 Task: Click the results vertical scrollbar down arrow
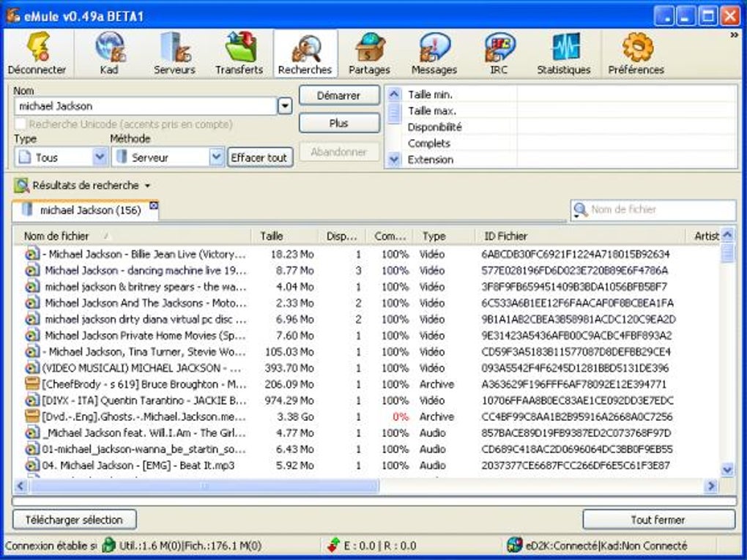[x=727, y=469]
